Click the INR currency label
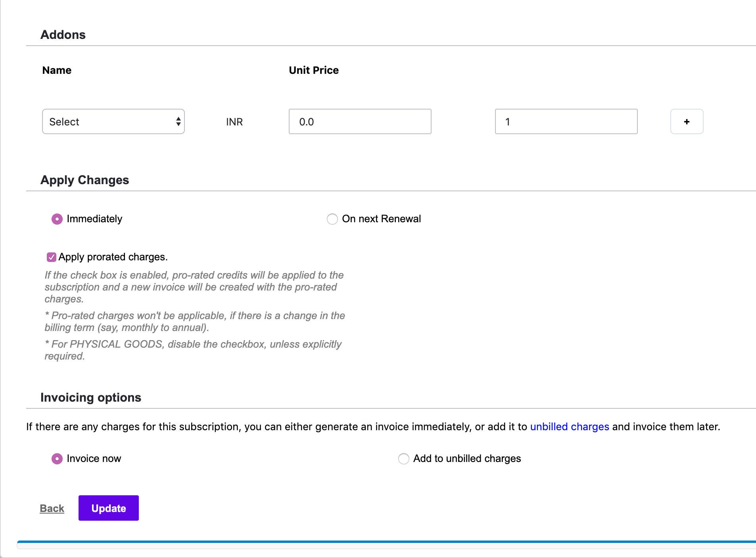The image size is (756, 558). 234,122
